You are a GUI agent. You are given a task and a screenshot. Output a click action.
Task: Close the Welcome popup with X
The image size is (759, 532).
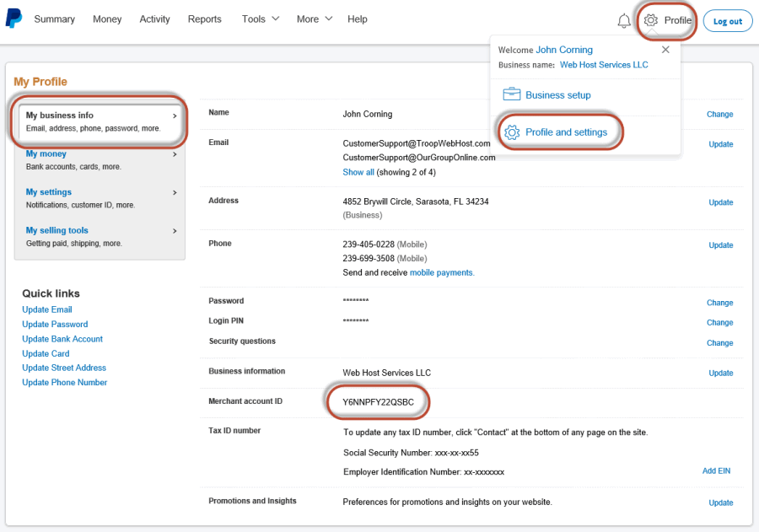pos(665,50)
